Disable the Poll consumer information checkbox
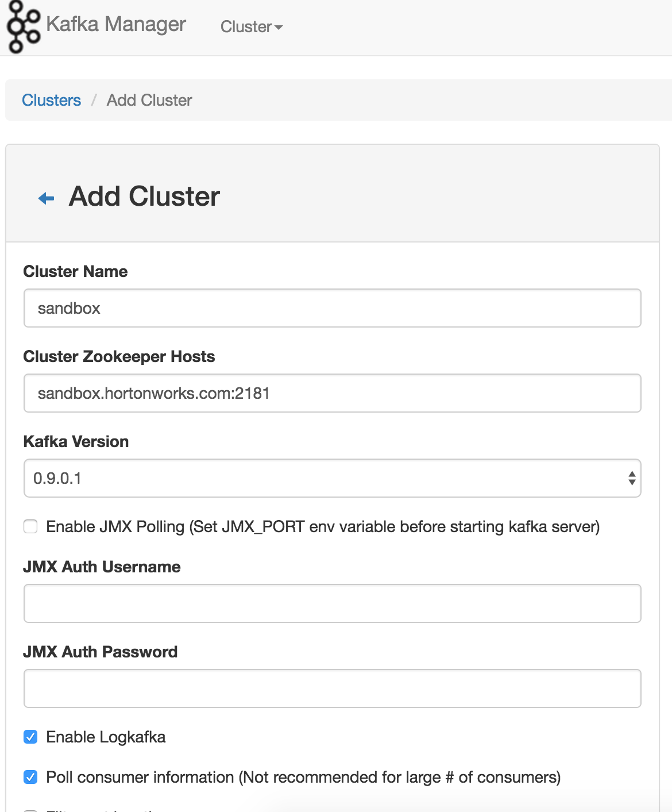This screenshot has width=672, height=812. (30, 777)
